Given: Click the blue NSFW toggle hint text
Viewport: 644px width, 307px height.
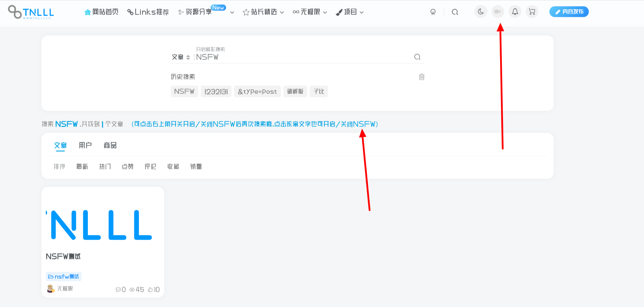Looking at the screenshot, I should [x=255, y=124].
